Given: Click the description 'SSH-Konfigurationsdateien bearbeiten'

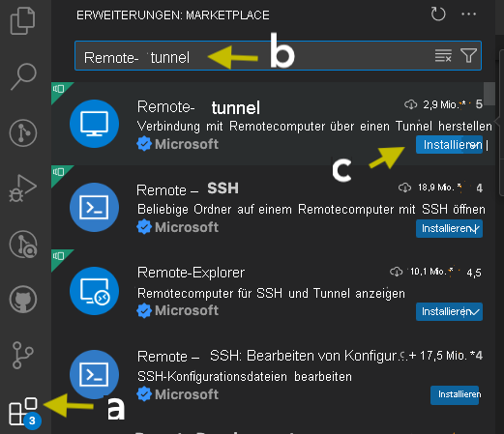Looking at the screenshot, I should [245, 376].
